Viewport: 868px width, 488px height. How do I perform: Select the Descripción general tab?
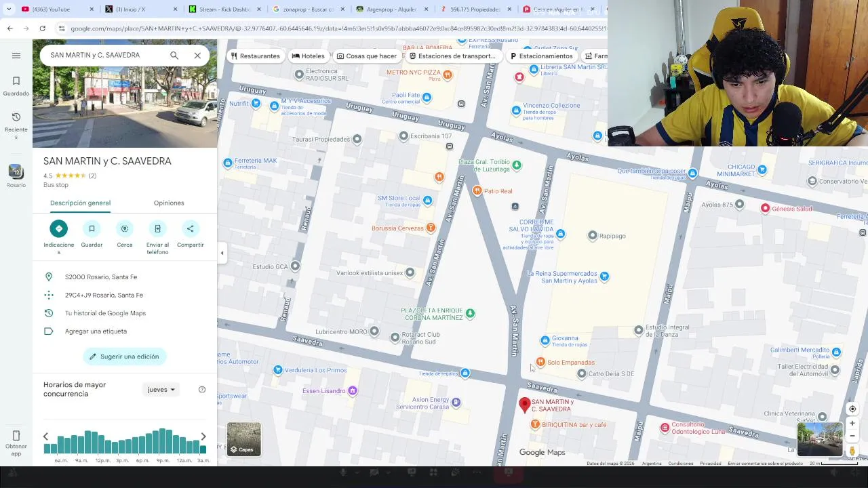click(x=80, y=203)
